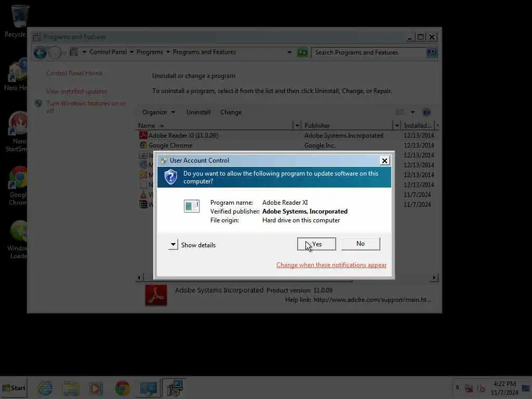Click the search magnifier icon

coord(432,52)
